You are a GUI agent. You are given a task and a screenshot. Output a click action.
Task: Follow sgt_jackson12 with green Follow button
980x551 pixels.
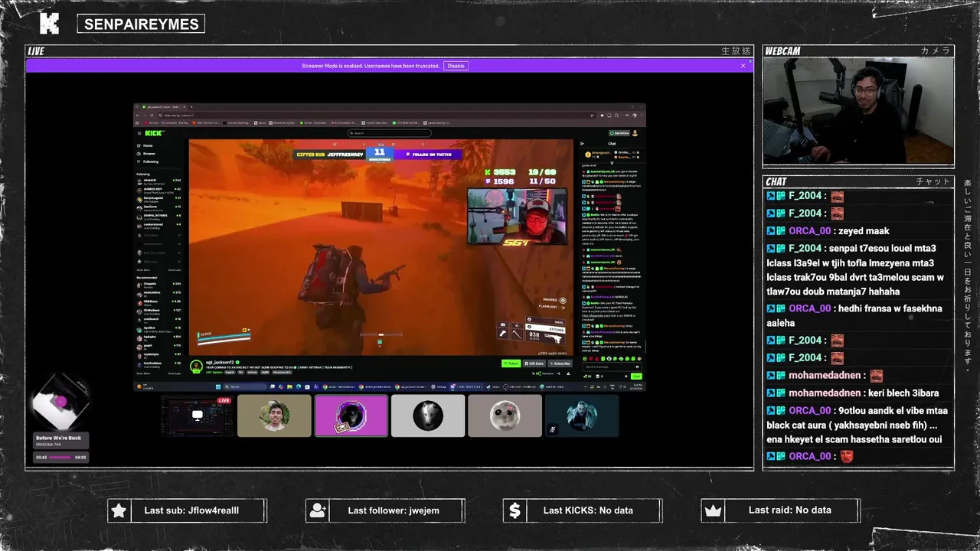point(511,364)
